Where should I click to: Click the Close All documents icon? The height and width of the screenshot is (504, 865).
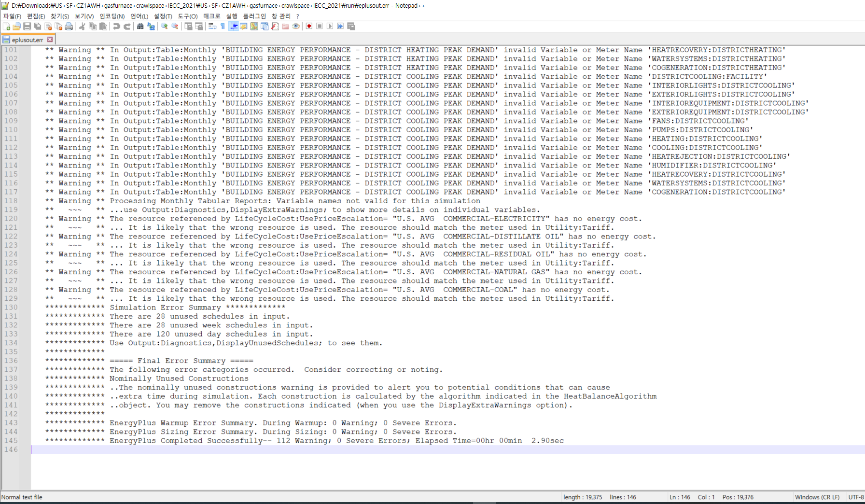58,26
